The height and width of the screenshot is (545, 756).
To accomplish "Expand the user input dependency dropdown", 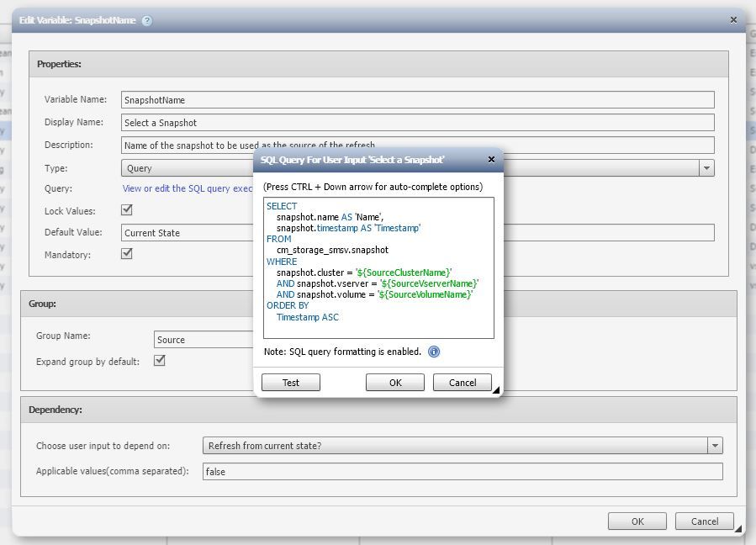I will [x=715, y=446].
